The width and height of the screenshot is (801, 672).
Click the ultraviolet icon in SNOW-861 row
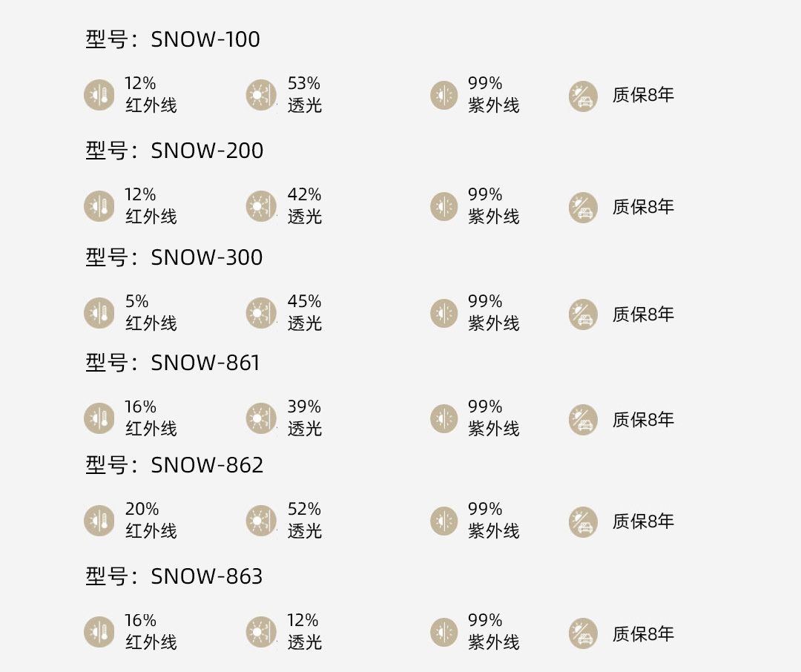point(444,418)
